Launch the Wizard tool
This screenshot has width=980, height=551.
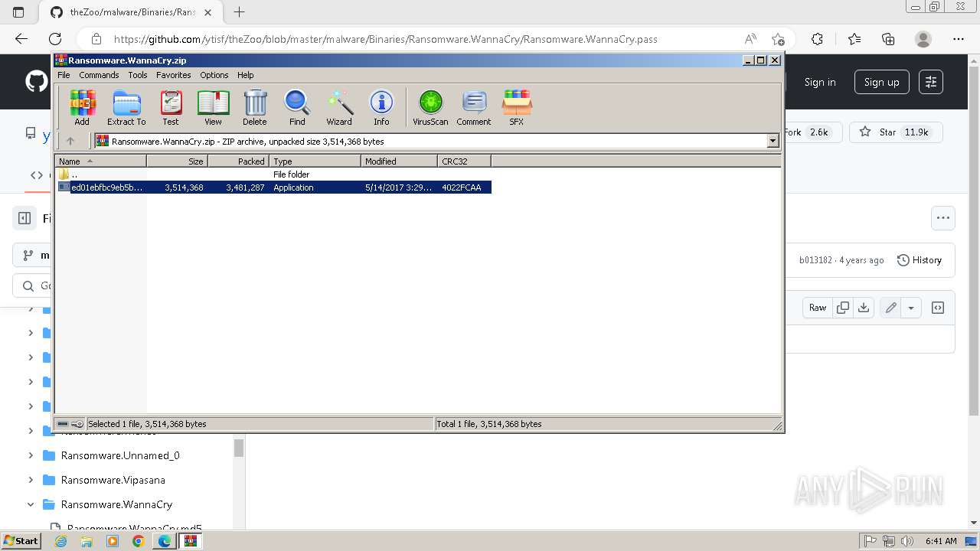coord(339,107)
